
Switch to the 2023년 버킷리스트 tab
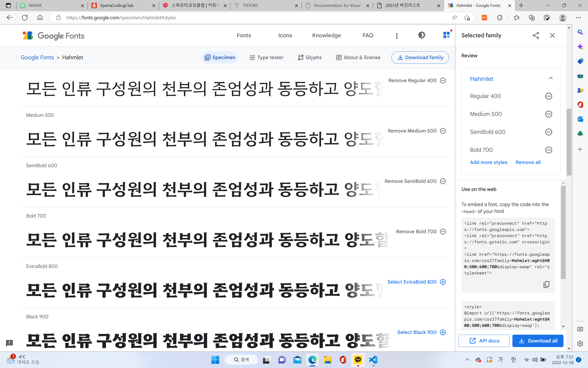coord(409,5)
